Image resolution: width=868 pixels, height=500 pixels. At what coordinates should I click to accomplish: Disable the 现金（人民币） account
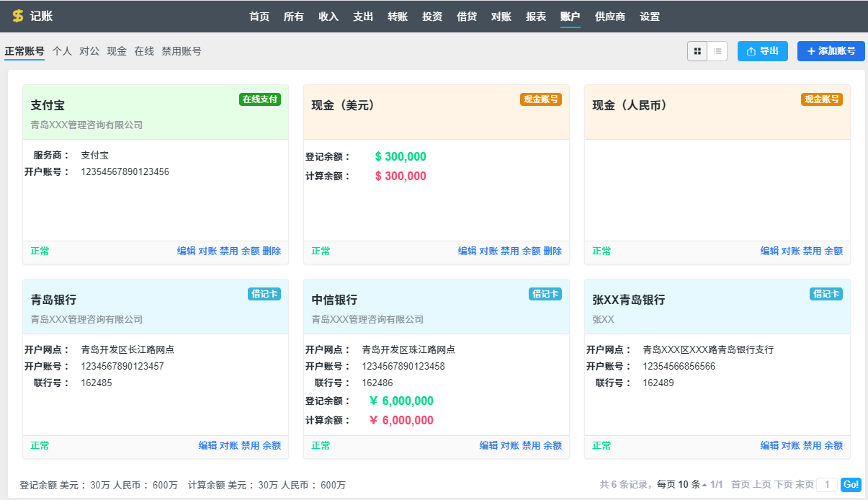click(813, 251)
